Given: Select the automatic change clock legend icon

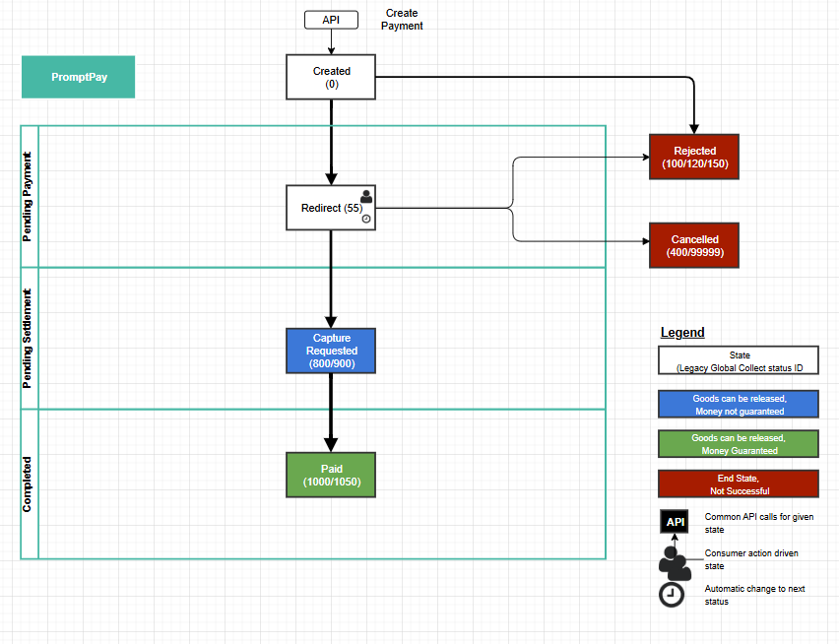Looking at the screenshot, I should tap(672, 594).
